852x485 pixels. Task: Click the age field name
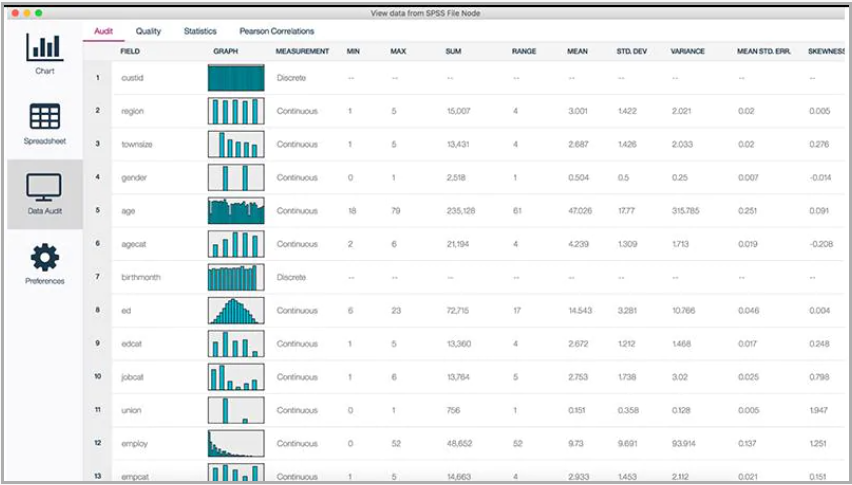click(x=128, y=211)
